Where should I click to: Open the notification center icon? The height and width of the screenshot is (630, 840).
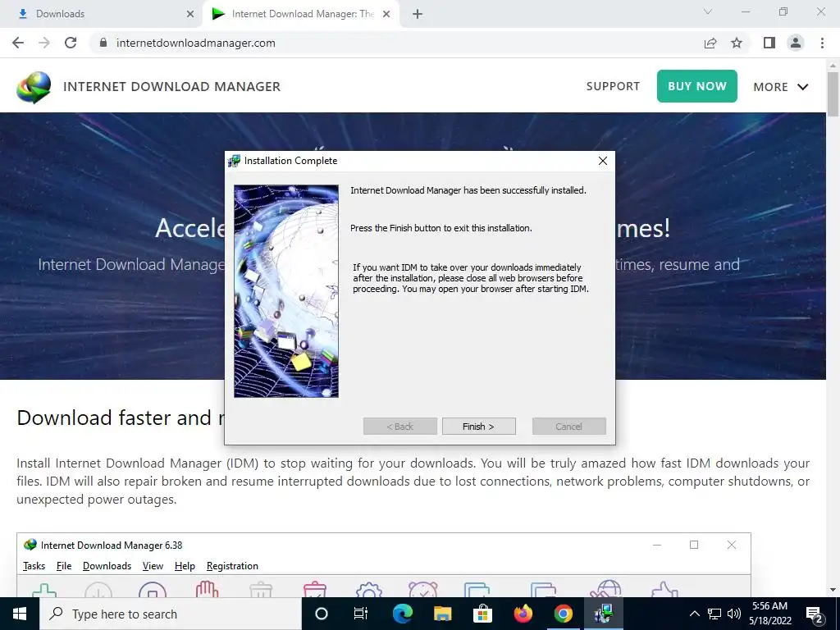815,614
